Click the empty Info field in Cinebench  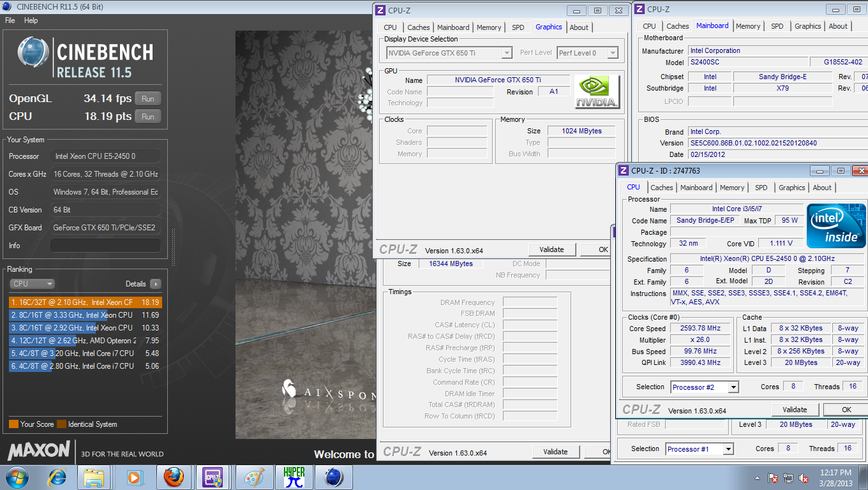(x=106, y=246)
